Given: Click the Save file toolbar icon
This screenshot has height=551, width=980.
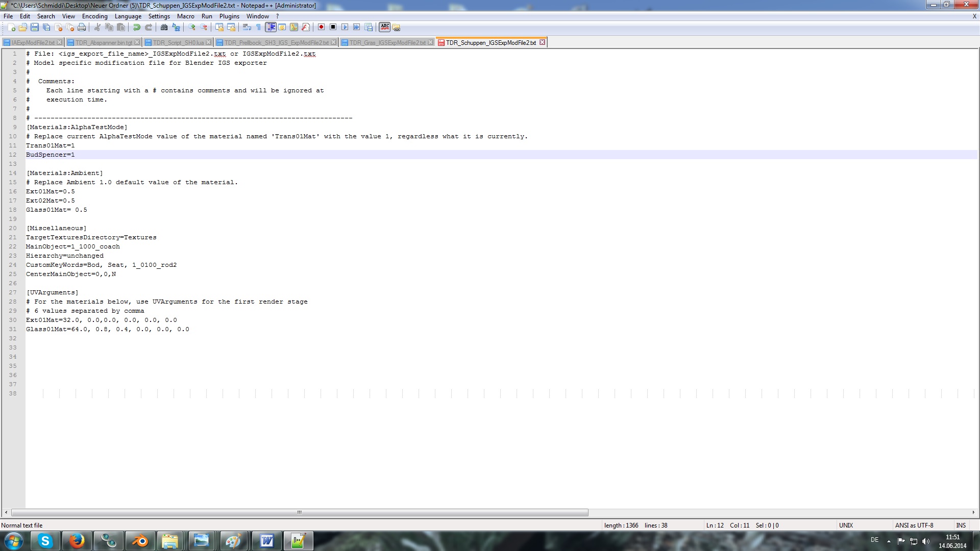Looking at the screenshot, I should [x=35, y=27].
